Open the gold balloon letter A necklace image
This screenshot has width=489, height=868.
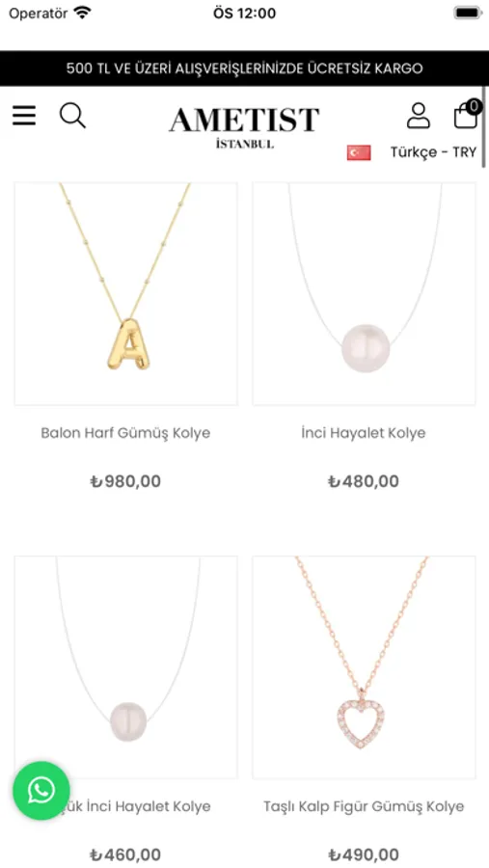125,294
